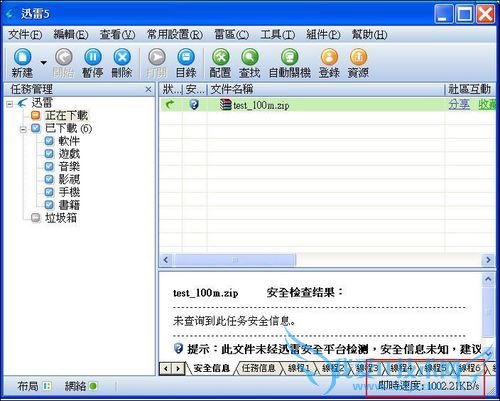Switch to the 任務信息 tab
This screenshot has height=401, width=500.
tap(259, 368)
